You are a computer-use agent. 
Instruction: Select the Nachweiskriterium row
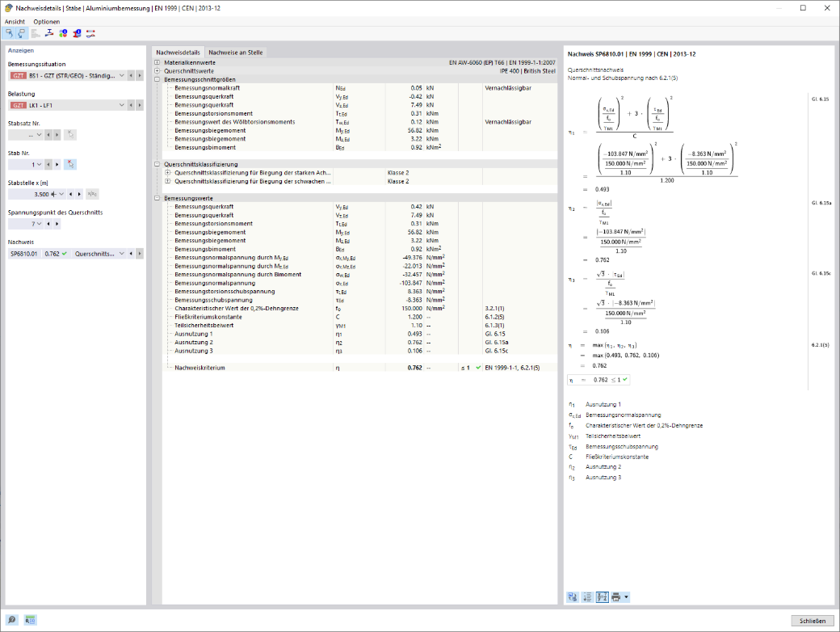[x=359, y=368]
